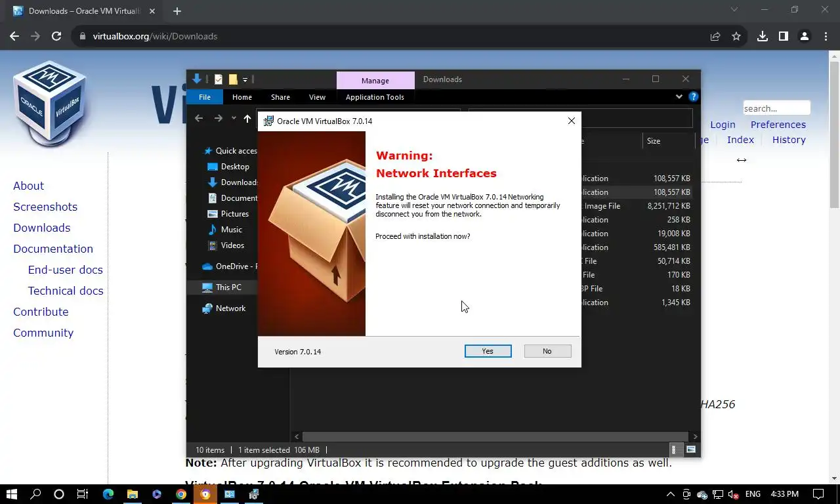Click the new folder icon in Explorer title bar
This screenshot has width=840, height=504.
[x=232, y=79]
